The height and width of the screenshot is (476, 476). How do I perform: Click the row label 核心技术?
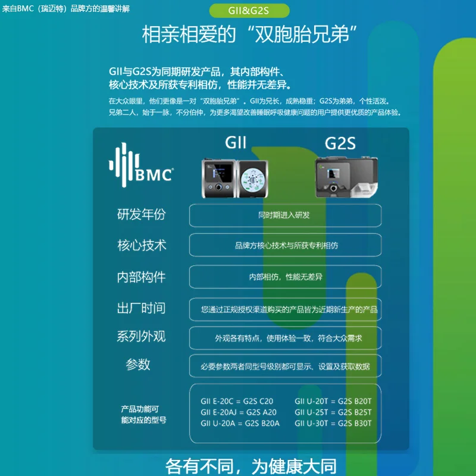pyautogui.click(x=142, y=245)
